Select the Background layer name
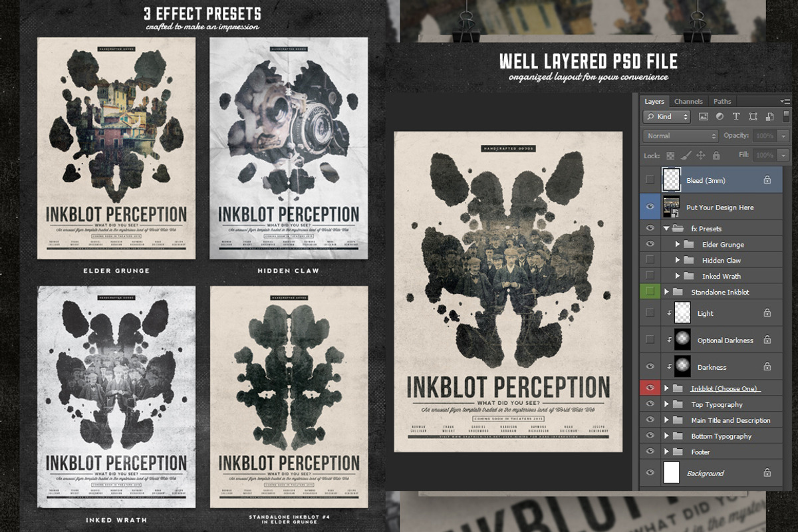 tap(705, 473)
